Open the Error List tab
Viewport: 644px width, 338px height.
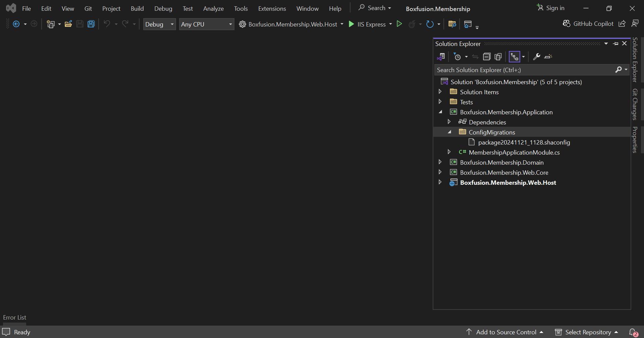click(14, 318)
